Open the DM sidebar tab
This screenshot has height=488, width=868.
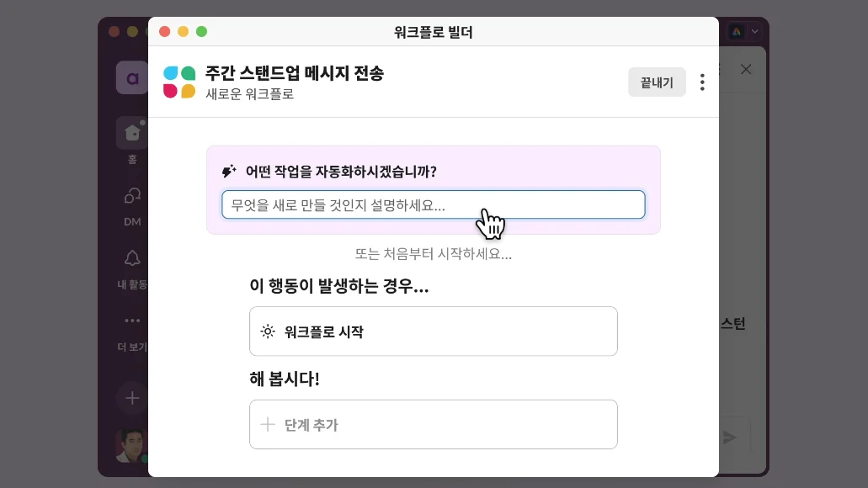click(132, 197)
